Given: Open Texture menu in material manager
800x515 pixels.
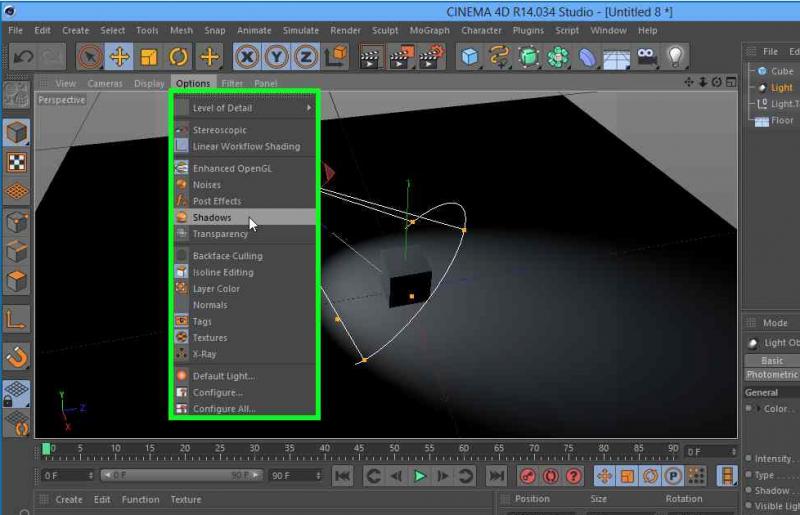Looking at the screenshot, I should (186, 499).
